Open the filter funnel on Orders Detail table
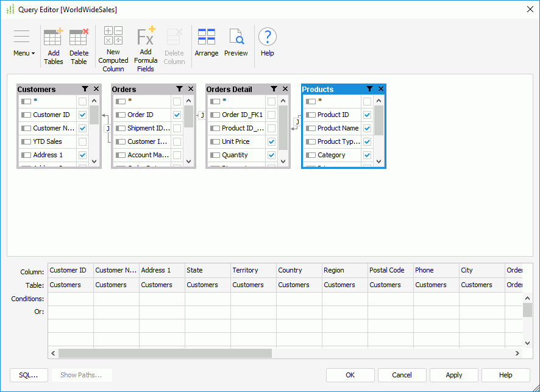This screenshot has width=540, height=392. 273,88
